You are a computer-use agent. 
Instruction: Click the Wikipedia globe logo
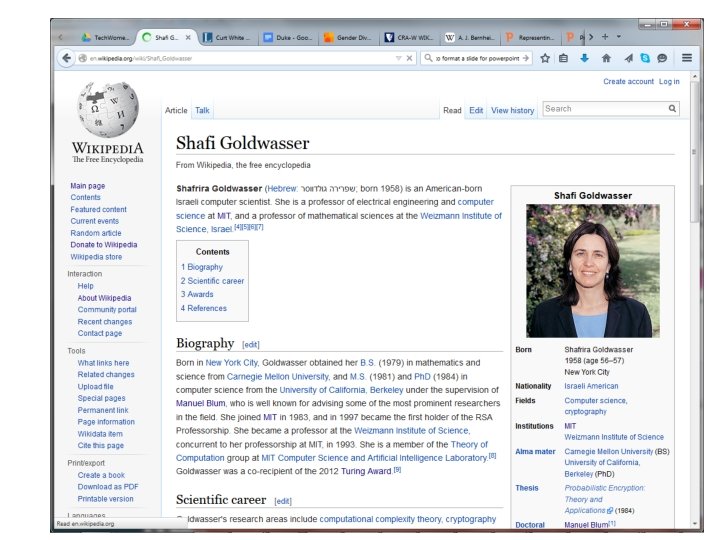click(108, 110)
